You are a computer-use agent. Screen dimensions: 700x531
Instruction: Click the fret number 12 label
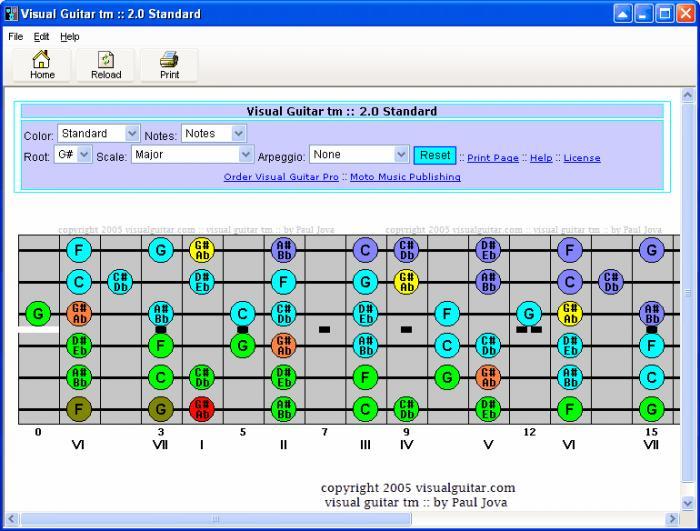tap(529, 432)
